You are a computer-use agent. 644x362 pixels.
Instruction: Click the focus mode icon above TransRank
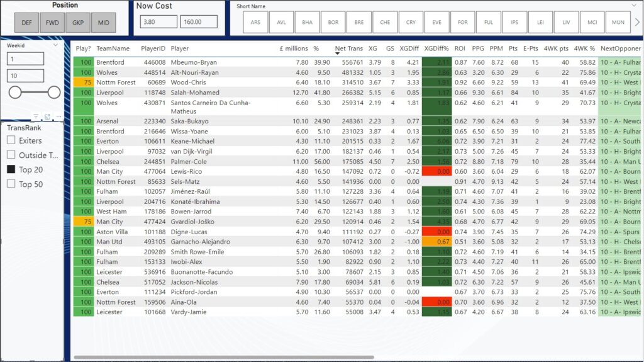[47, 116]
